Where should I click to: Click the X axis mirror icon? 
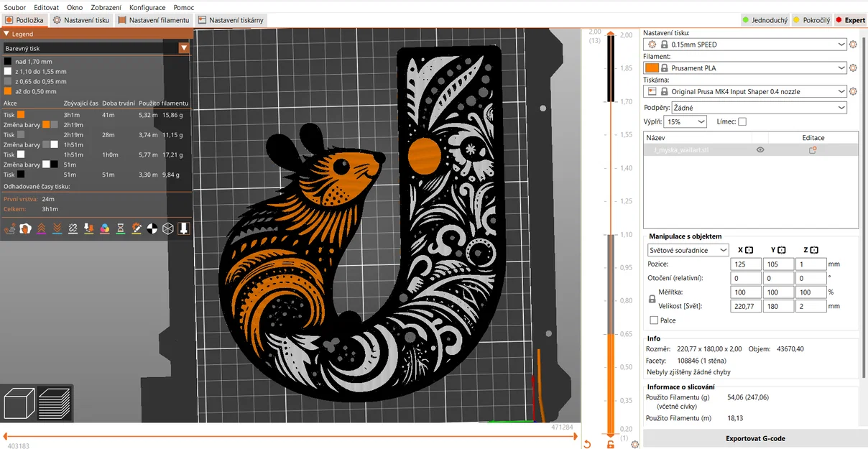[x=749, y=250]
